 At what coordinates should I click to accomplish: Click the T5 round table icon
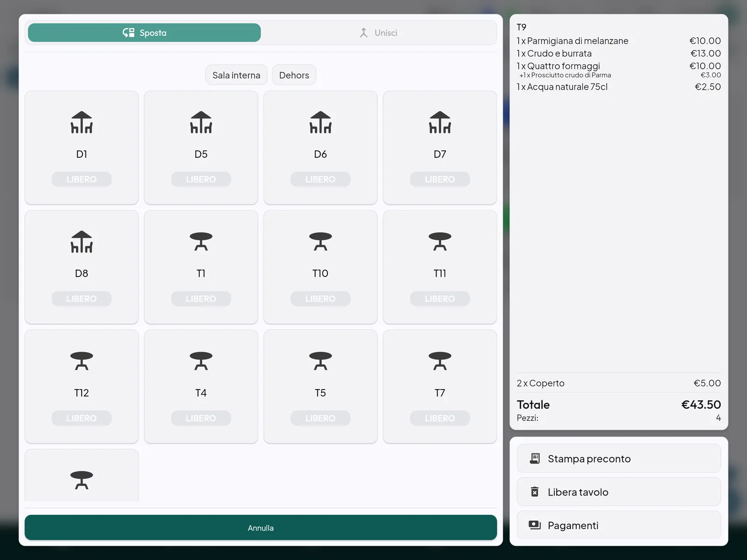tap(320, 361)
